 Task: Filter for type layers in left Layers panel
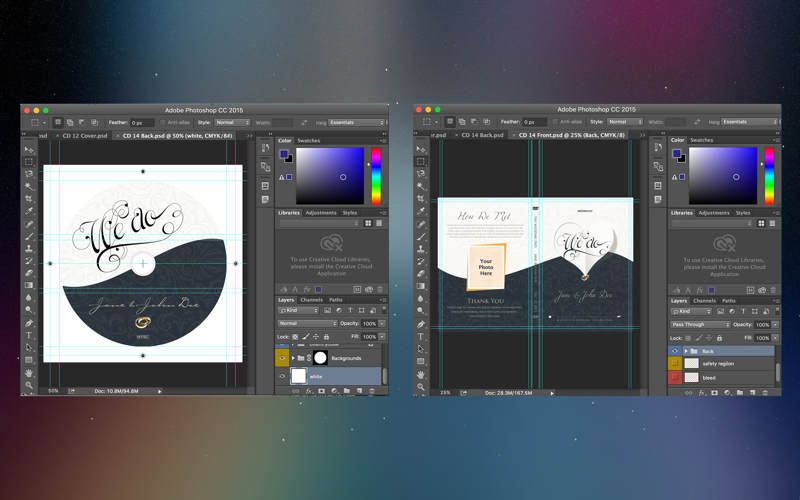point(350,310)
